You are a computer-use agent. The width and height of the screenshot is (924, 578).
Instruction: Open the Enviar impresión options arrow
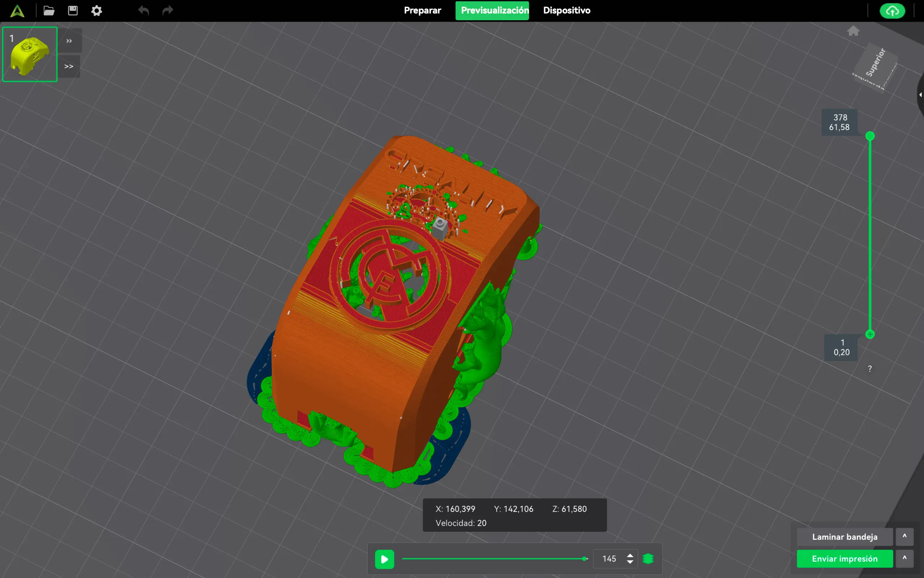[905, 559]
